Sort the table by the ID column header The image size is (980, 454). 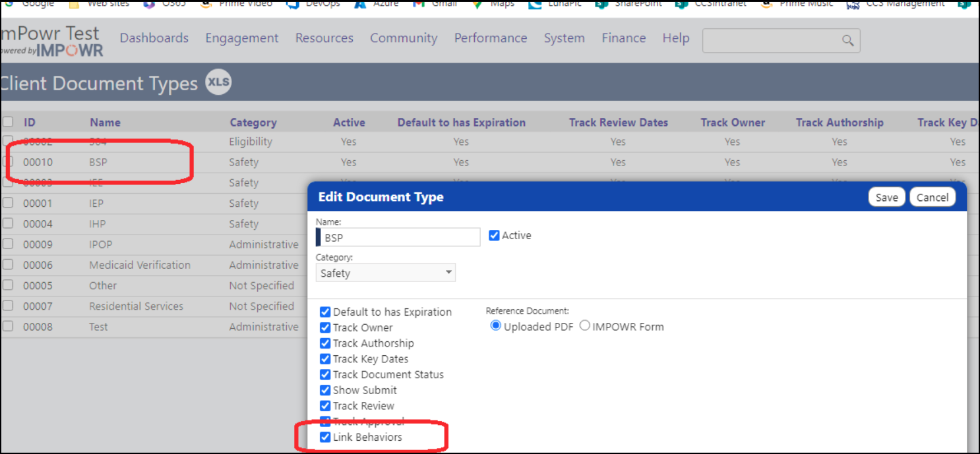(x=30, y=122)
